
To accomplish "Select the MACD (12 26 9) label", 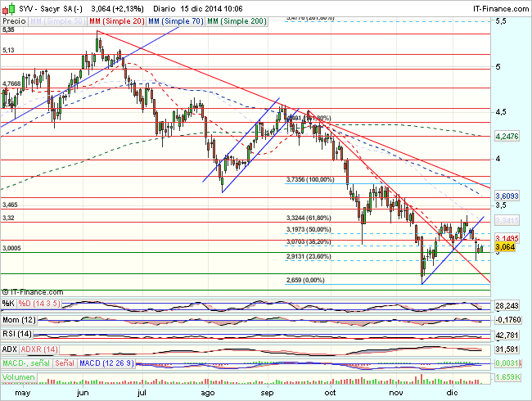I will coord(106,363).
